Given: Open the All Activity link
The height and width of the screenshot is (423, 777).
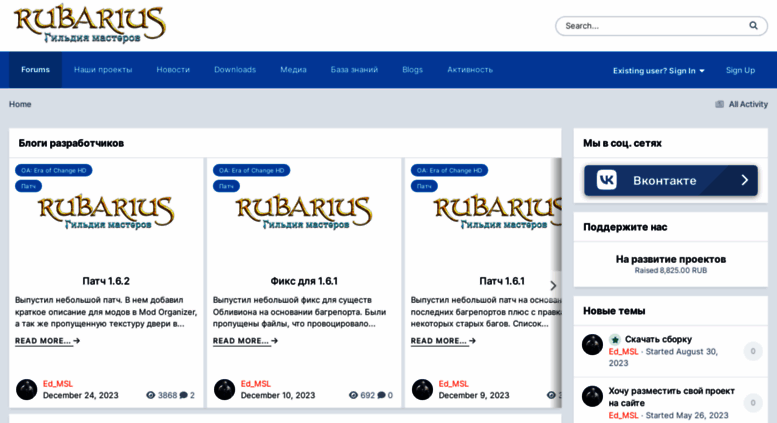Looking at the screenshot, I should 748,104.
